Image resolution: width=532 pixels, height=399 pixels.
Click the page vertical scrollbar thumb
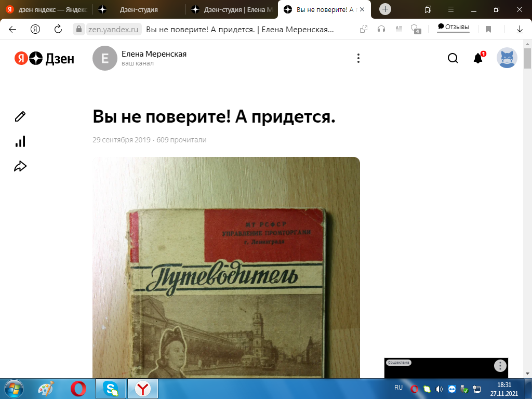tap(527, 58)
